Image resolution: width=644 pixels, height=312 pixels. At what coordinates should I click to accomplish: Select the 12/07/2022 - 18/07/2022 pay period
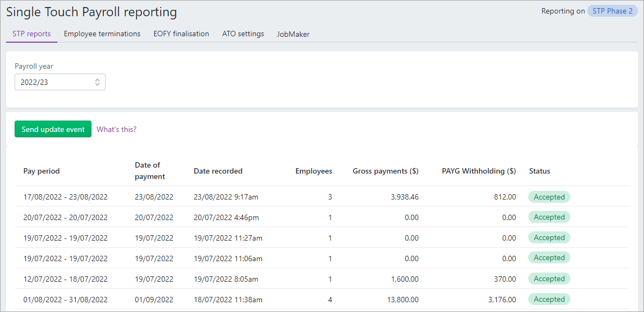65,279
